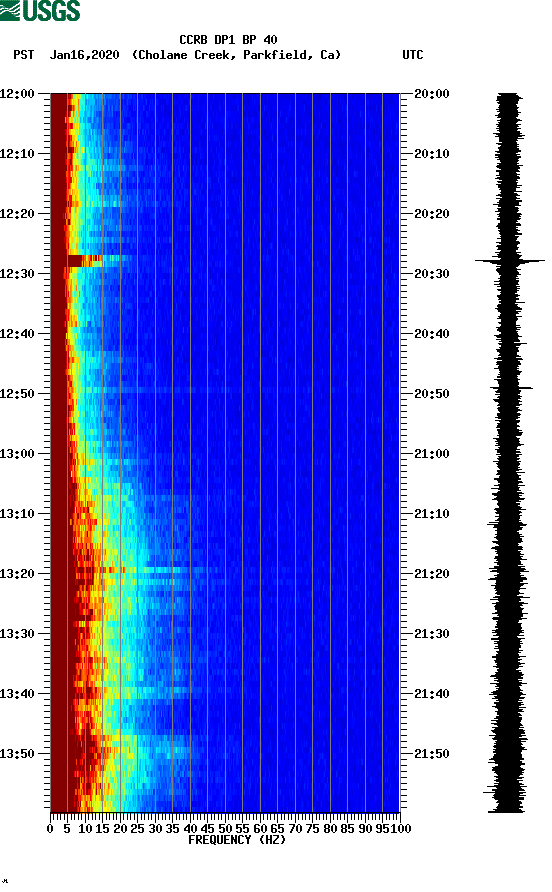The height and width of the screenshot is (892, 552).
Task: Click the 20:10 UTC time label
Action: pyautogui.click(x=432, y=154)
